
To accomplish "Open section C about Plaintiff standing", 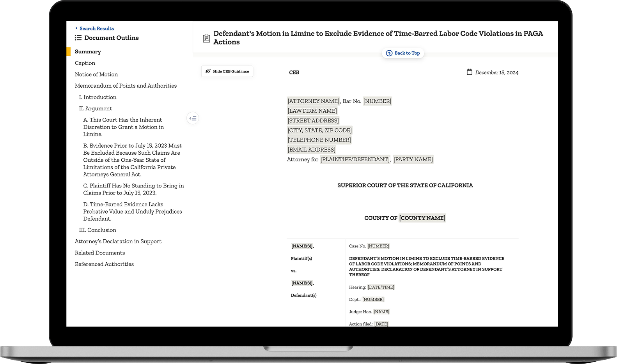I will (x=133, y=189).
